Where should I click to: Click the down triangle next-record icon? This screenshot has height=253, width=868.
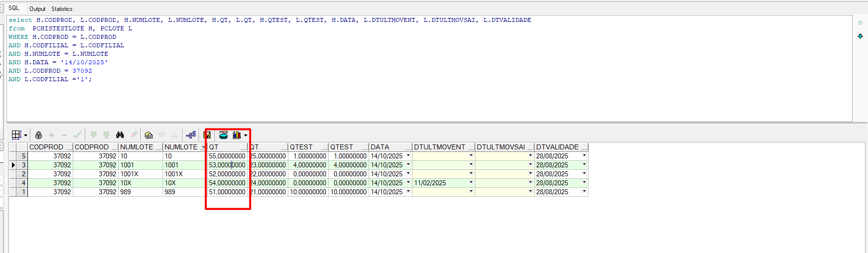click(x=161, y=135)
